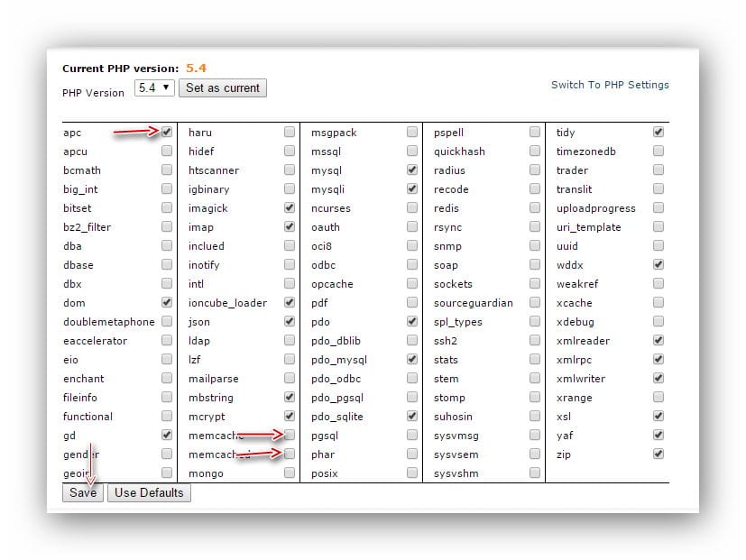The width and height of the screenshot is (746, 560).
Task: Disable the pdo_mysql checkbox
Action: click(x=412, y=359)
